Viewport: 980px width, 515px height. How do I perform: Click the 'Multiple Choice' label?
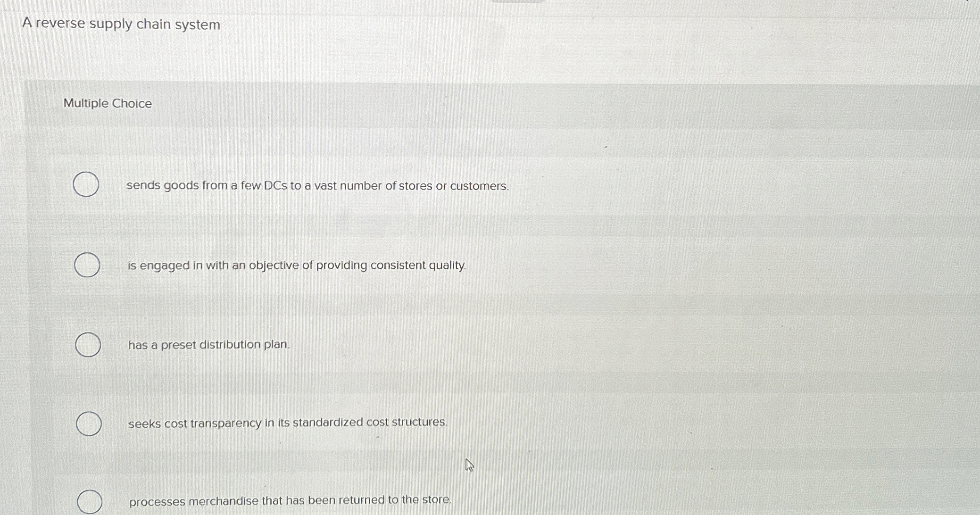[107, 104]
